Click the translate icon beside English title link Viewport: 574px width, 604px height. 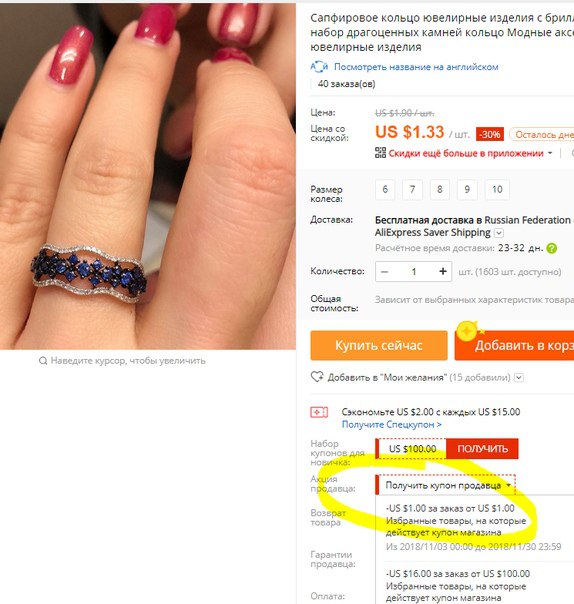tap(319, 67)
